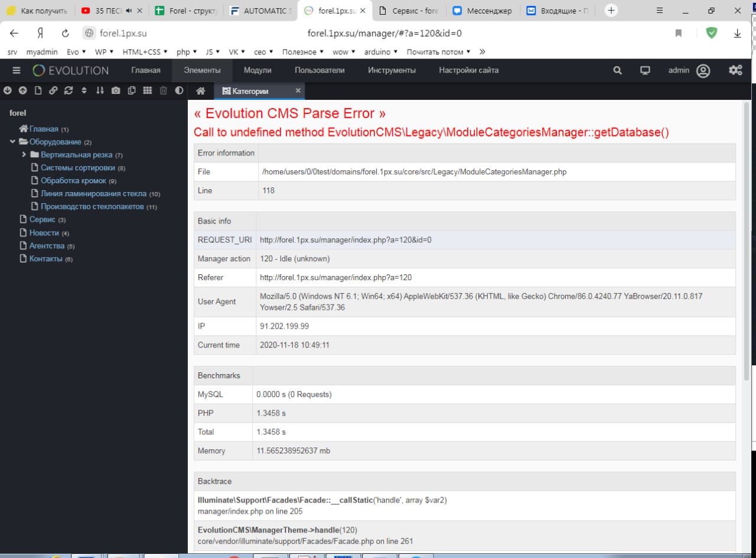Open the Модули top menu
The image size is (756, 558).
pos(258,70)
